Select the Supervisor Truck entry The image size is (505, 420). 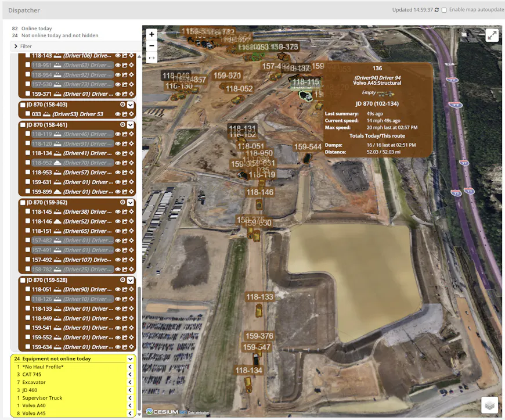[42, 398]
